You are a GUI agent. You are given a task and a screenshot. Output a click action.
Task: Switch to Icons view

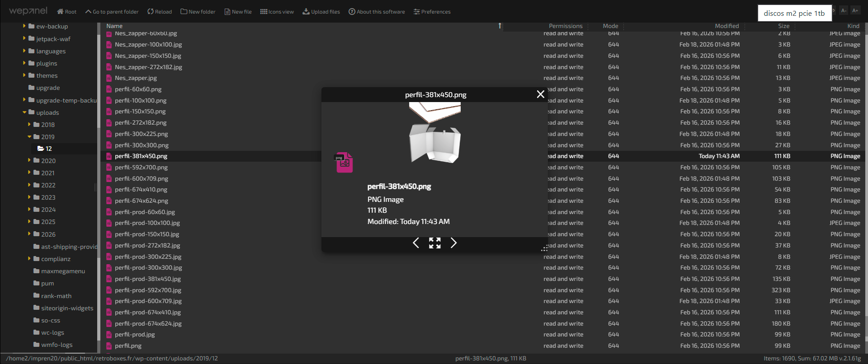tap(277, 12)
